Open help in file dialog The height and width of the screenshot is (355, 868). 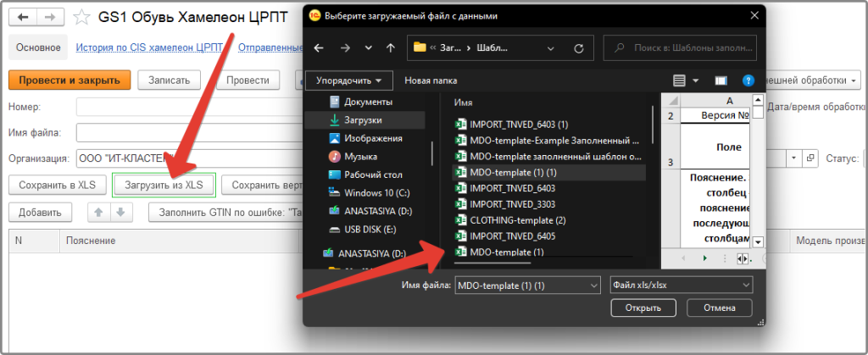[748, 80]
